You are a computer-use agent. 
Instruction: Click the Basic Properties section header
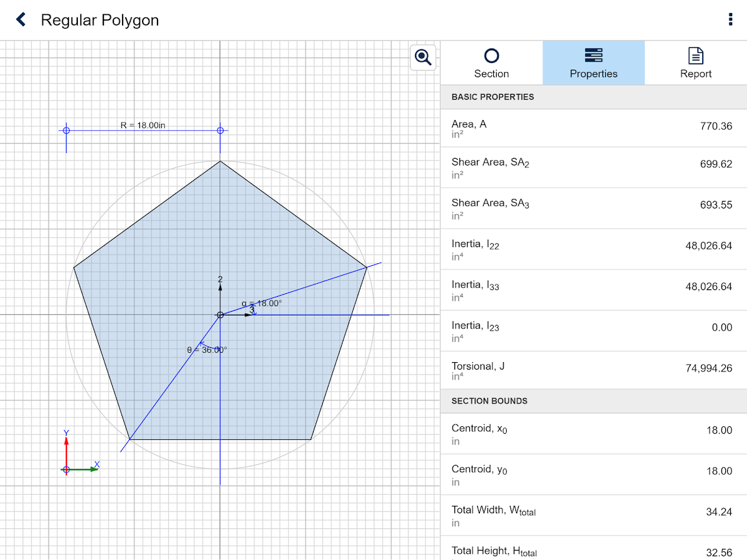pyautogui.click(x=593, y=97)
